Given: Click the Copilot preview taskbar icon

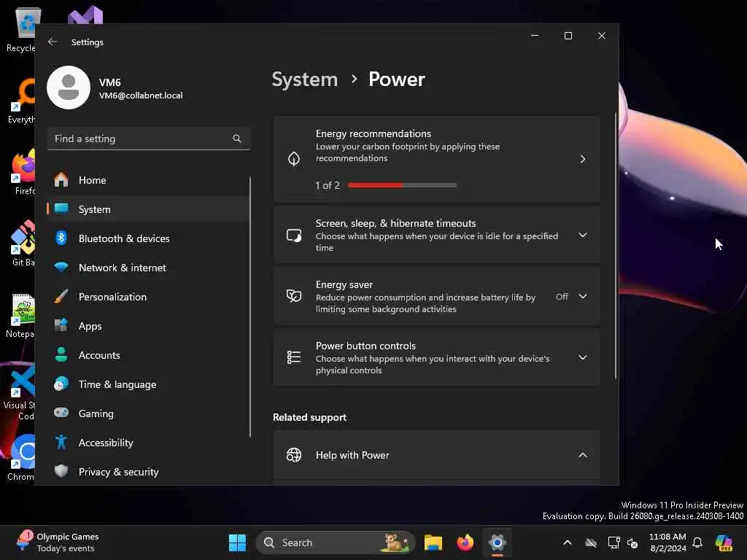Looking at the screenshot, I should point(724,542).
